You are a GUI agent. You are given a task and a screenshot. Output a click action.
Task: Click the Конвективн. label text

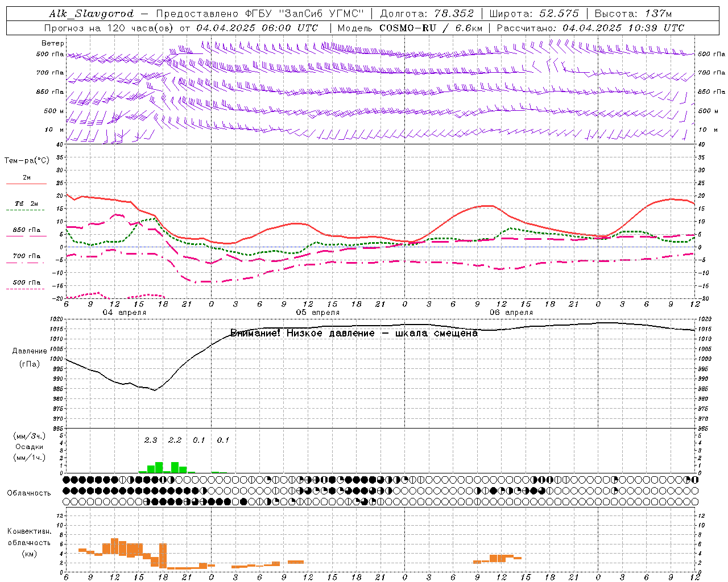tap(29, 531)
